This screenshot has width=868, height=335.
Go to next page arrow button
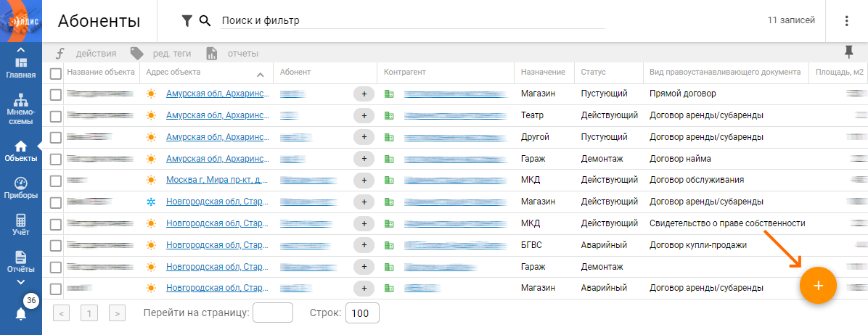point(117,313)
